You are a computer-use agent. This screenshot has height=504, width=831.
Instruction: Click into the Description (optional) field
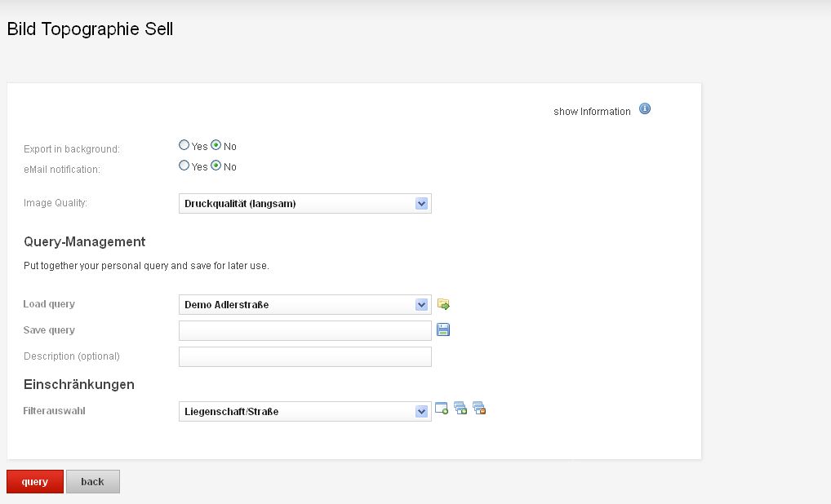304,356
